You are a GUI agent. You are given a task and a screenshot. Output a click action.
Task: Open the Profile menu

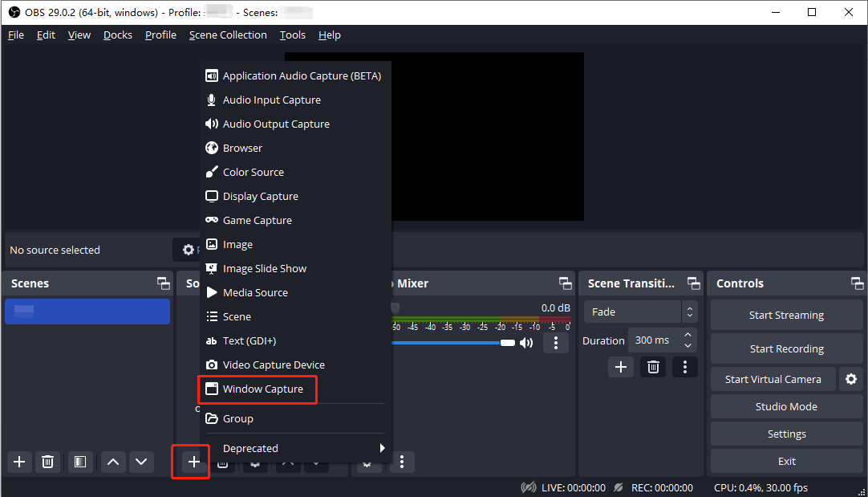coord(160,35)
